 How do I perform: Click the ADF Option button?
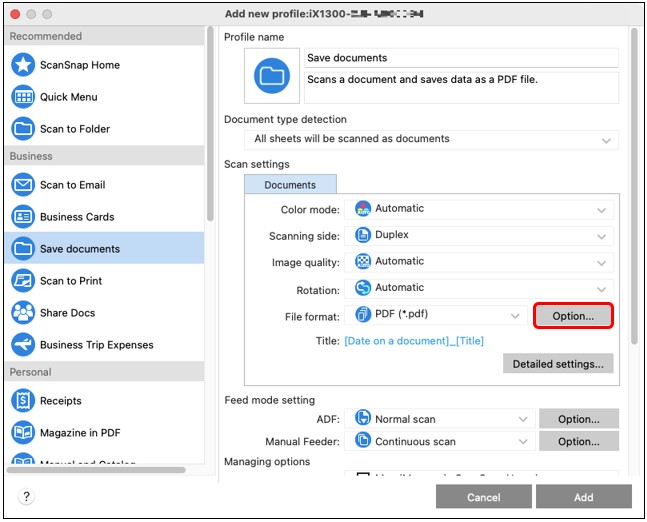coord(579,419)
